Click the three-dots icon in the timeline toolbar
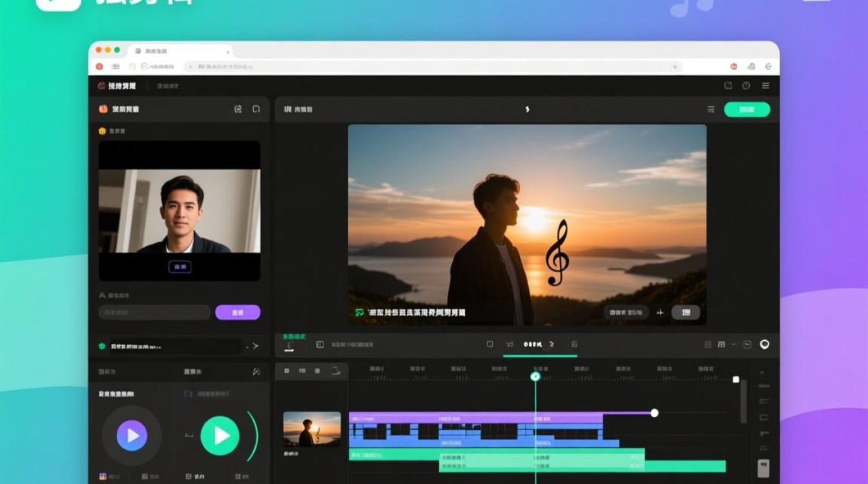 click(x=735, y=345)
